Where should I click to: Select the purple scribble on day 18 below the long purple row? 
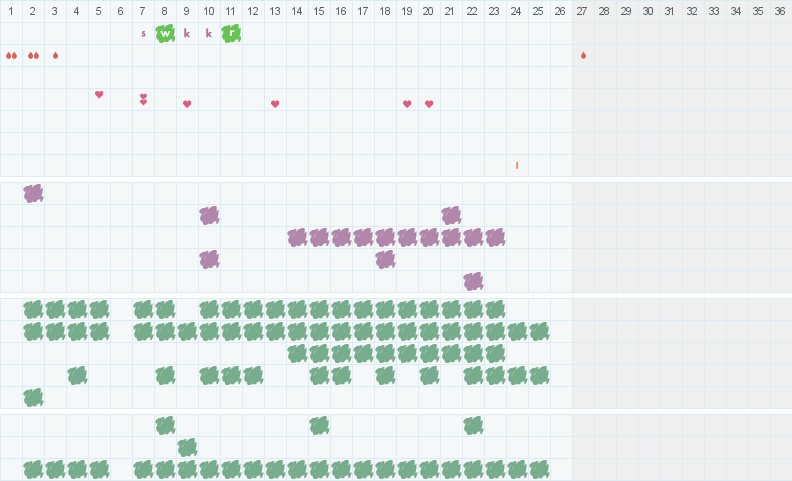(385, 259)
